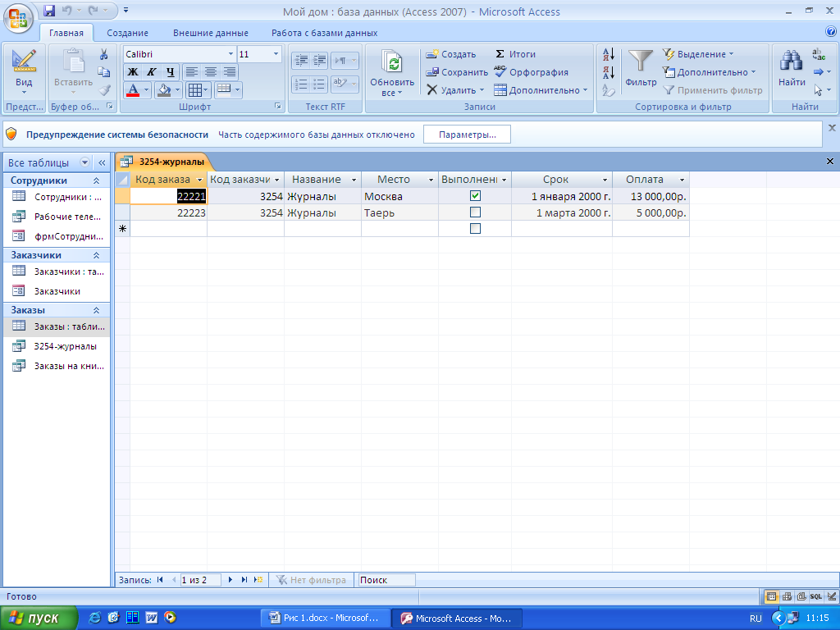
Task: Open фрмСотрудни... form in navigation
Action: (x=57, y=235)
